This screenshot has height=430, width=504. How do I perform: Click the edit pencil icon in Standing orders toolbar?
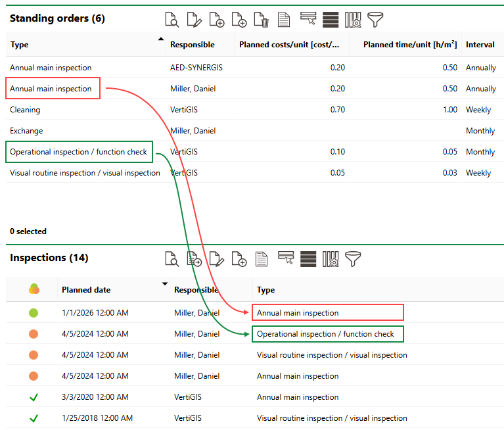pos(194,20)
